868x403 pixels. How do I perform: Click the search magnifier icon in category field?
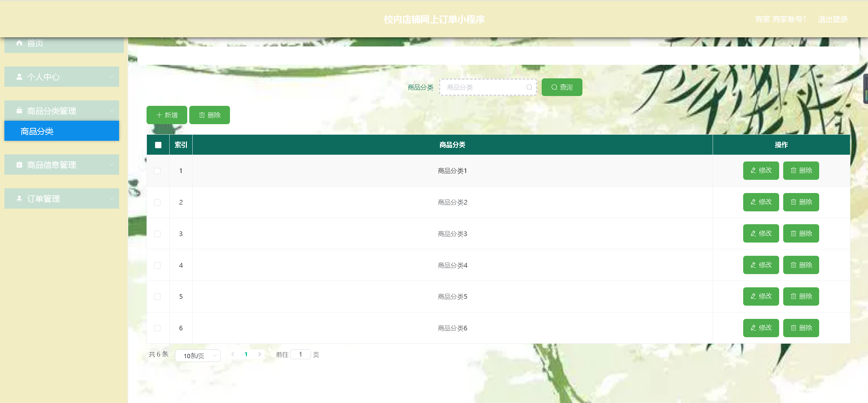[529, 87]
